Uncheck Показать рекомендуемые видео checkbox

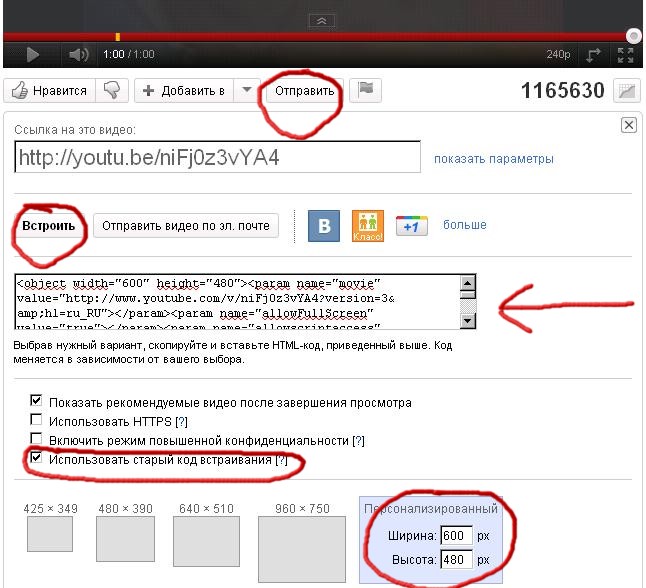tap(36, 400)
